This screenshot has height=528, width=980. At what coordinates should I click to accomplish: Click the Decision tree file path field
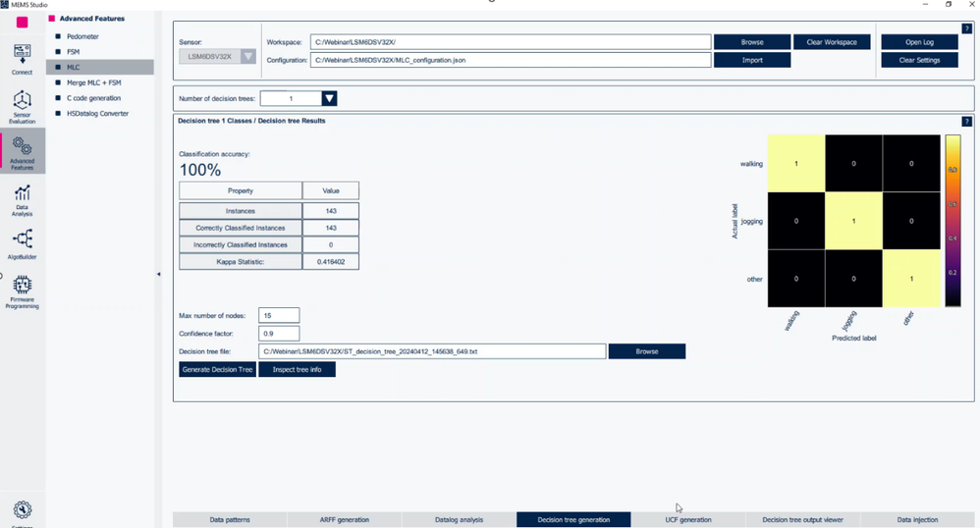(432, 351)
